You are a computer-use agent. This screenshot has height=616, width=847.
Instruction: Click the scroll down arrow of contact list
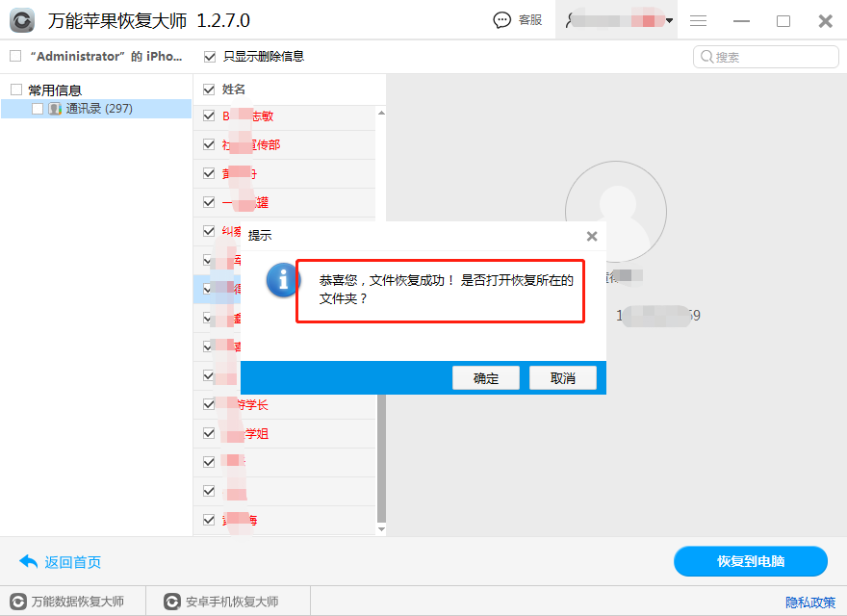click(381, 529)
